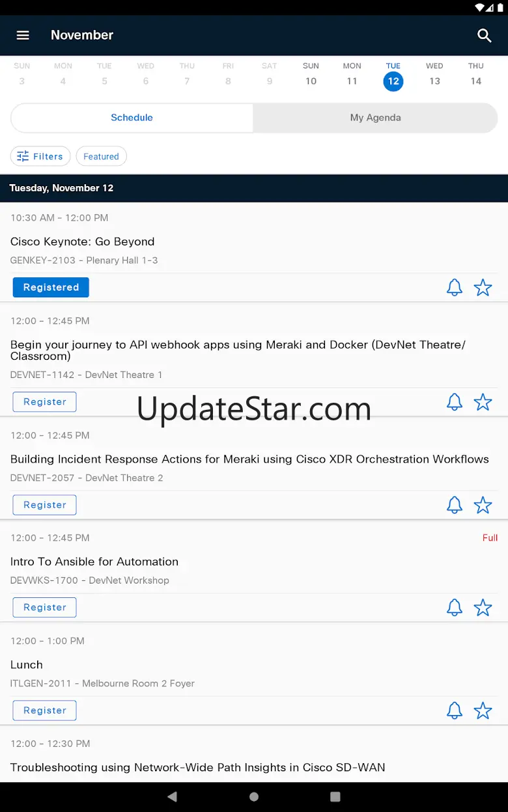The image size is (508, 812).
Task: Click the Registered button for Cisco Keynote
Action: [51, 287]
